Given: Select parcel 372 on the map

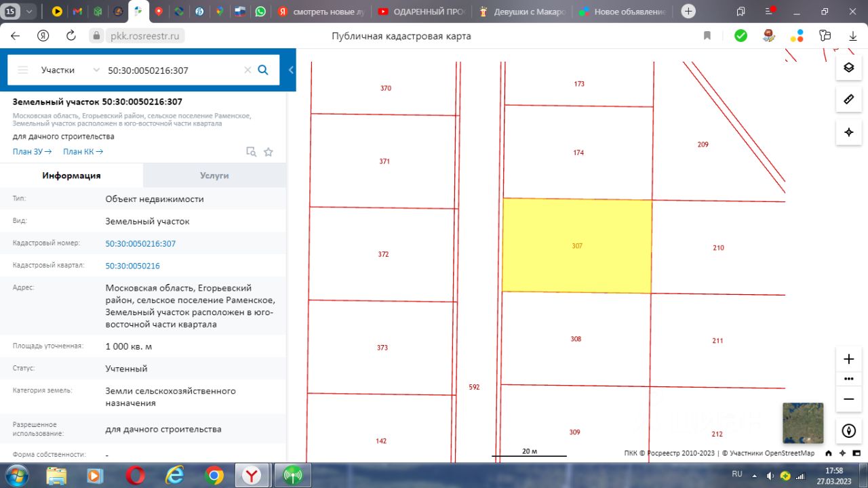Looking at the screenshot, I should coord(383,254).
